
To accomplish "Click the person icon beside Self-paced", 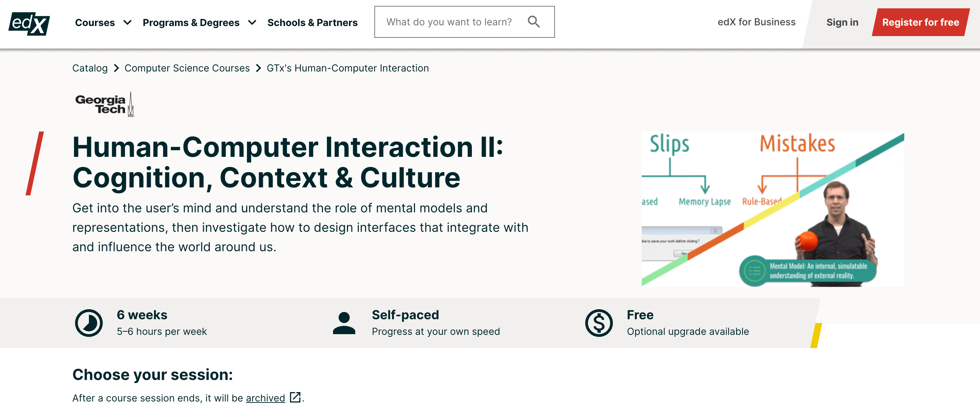I will point(344,323).
